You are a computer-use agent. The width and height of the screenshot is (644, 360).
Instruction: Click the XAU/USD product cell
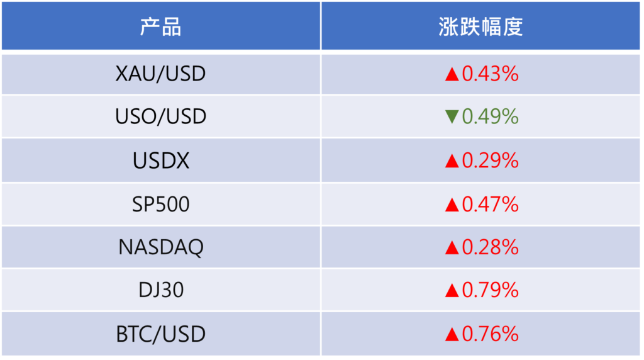coord(161,74)
